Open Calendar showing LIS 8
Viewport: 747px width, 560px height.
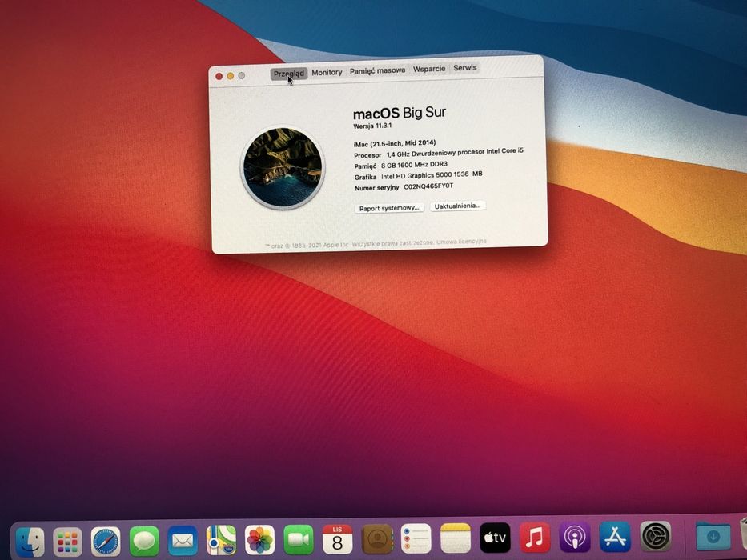point(337,539)
